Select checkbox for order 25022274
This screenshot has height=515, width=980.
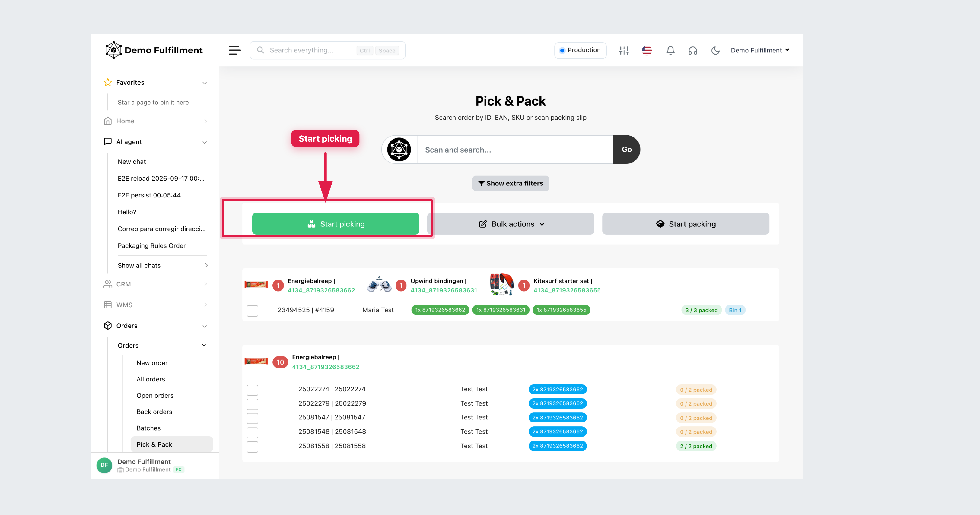252,390
